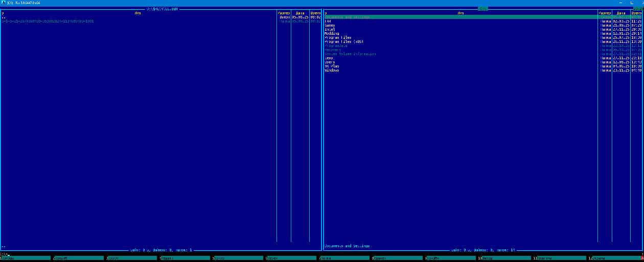Click the clock in the top-right corner
Viewport: 644px width, 262px height.
pos(637,9)
